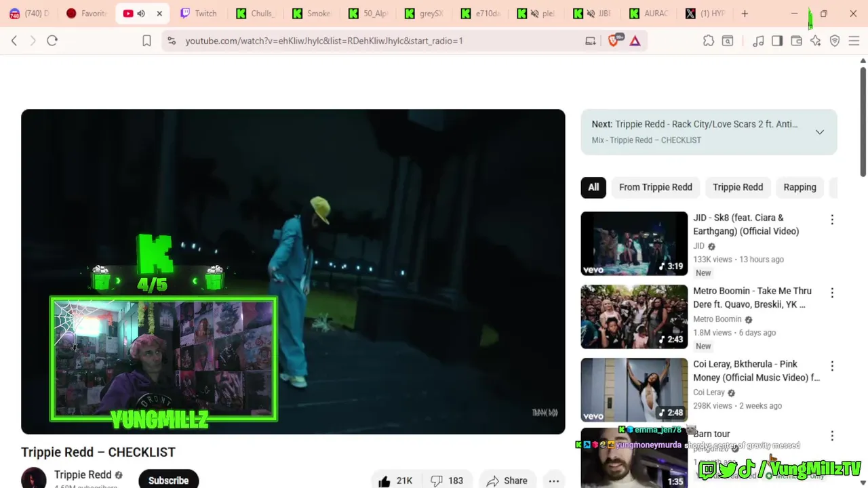
Task: Open Brave Shields lion icon
Action: click(614, 41)
